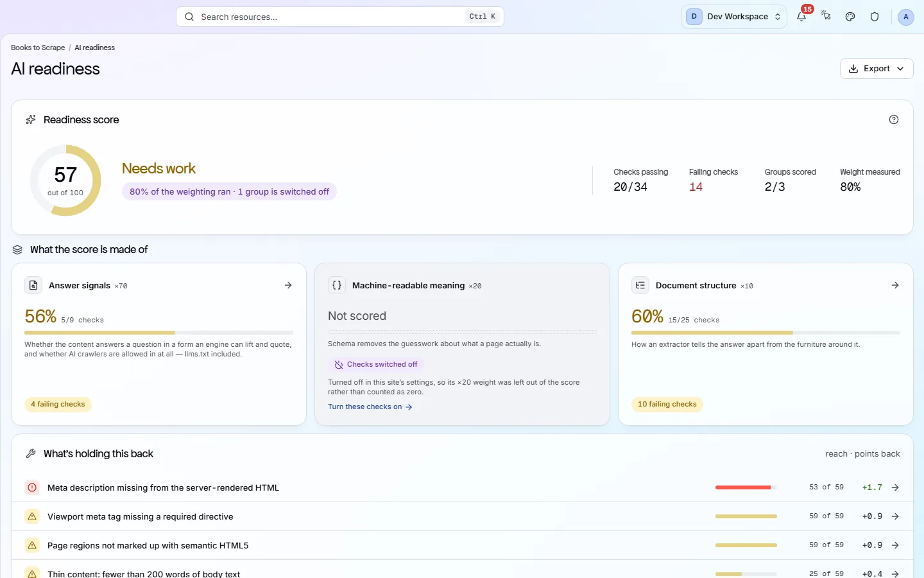
Task: Open arrow on Viewport meta tag row
Action: click(895, 516)
